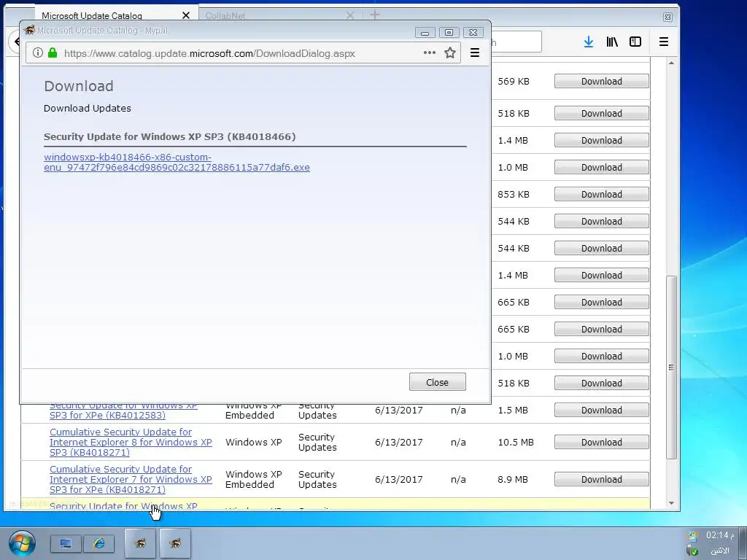Click Download button for the 569 KB update
747x560 pixels.
pyautogui.click(x=601, y=82)
